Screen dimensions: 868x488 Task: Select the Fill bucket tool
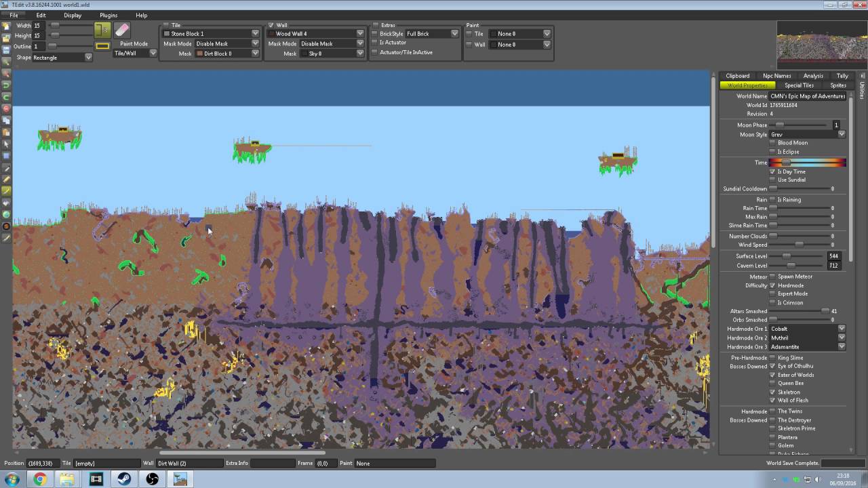tap(6, 203)
